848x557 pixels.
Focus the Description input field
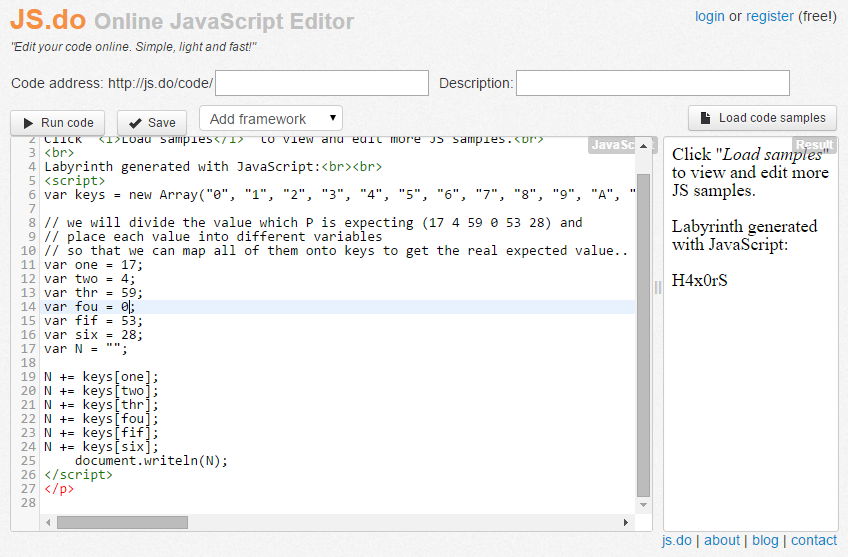tap(653, 83)
